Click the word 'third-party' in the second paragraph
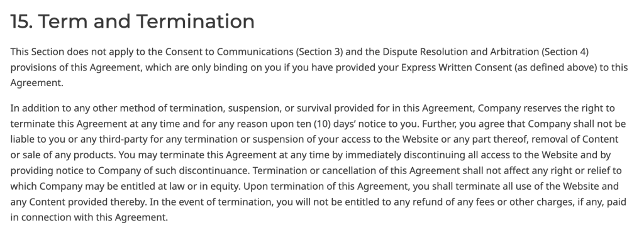This screenshot has height=235, width=644. (x=123, y=139)
